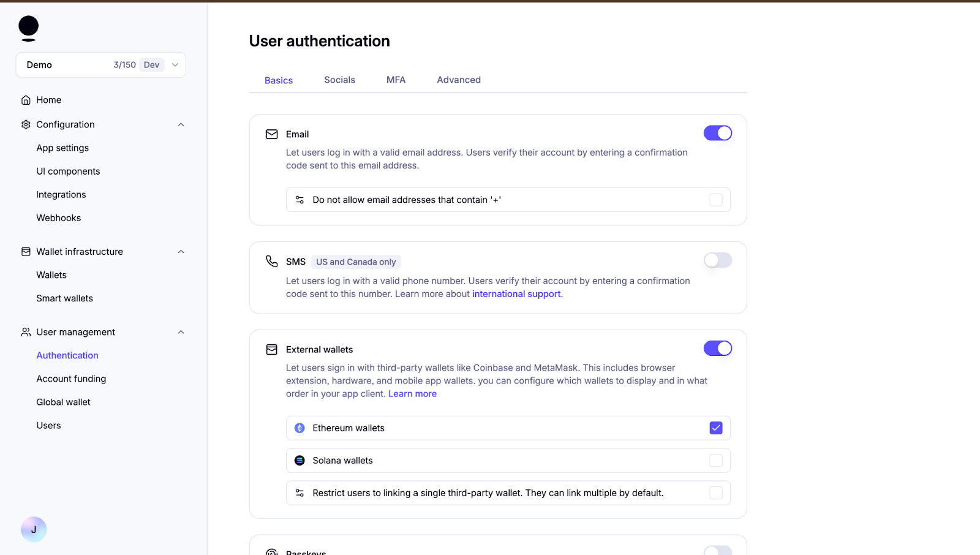Toggle SMS authentication on

(x=717, y=260)
